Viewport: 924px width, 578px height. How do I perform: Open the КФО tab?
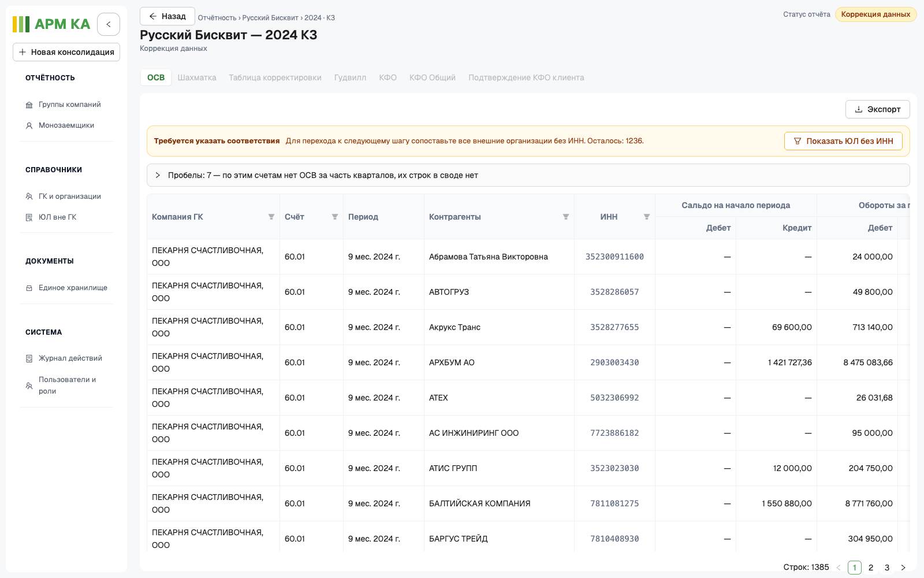pos(388,77)
